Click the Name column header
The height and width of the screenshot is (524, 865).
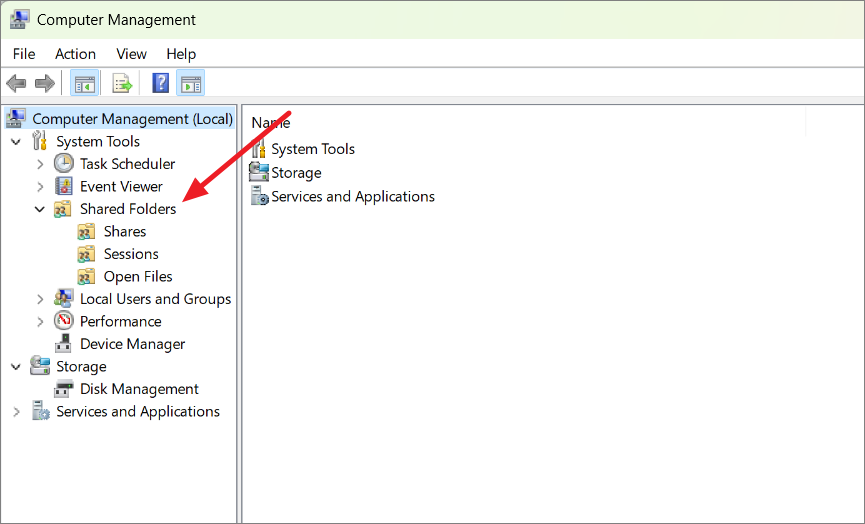(x=271, y=122)
